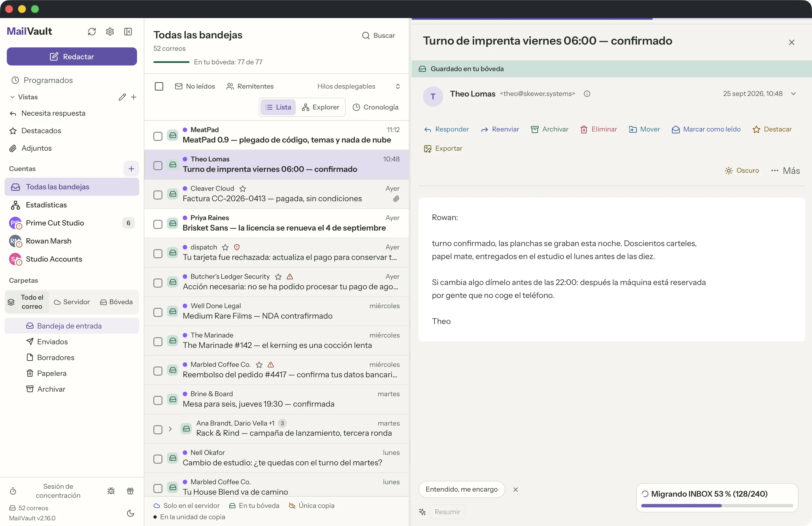812x526 pixels.
Task: Click the Migrando INBOX progress bar
Action: pos(717,505)
